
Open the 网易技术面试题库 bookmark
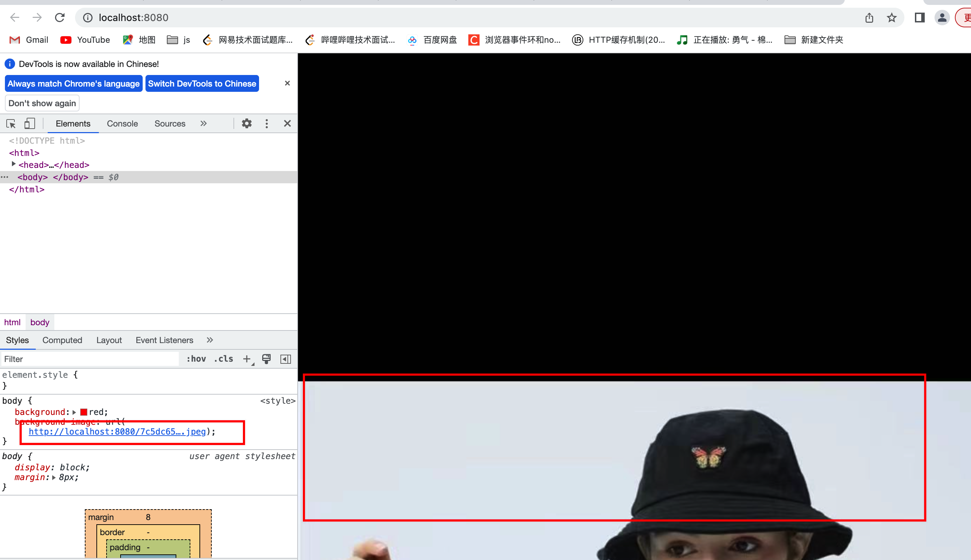(247, 40)
